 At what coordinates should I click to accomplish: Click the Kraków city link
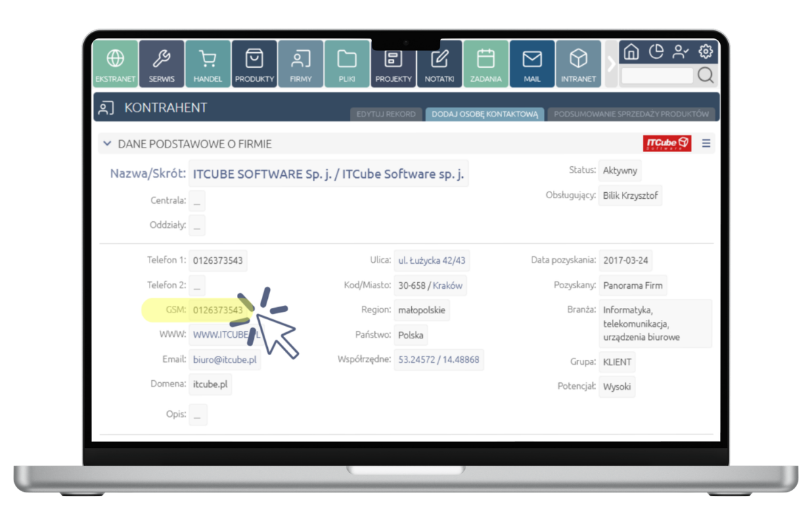pos(447,286)
